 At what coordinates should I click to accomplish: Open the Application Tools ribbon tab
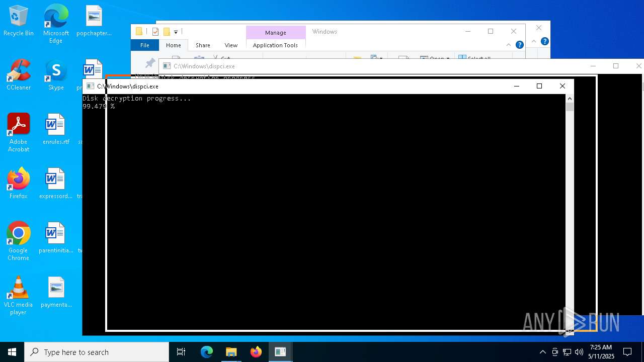tap(275, 45)
